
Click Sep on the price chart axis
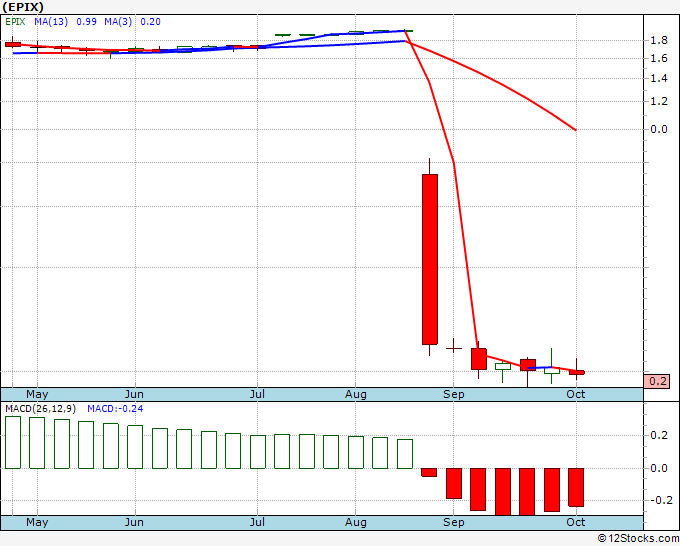454,394
